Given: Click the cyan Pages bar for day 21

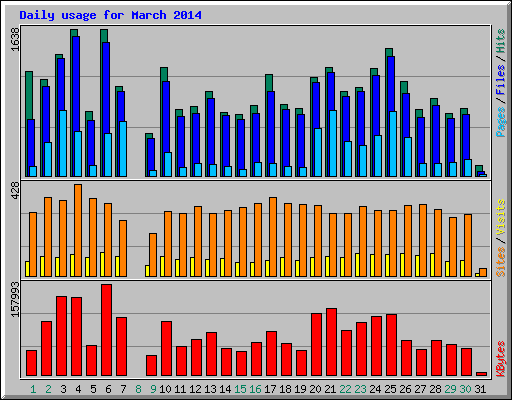Looking at the screenshot, I should (x=333, y=143).
